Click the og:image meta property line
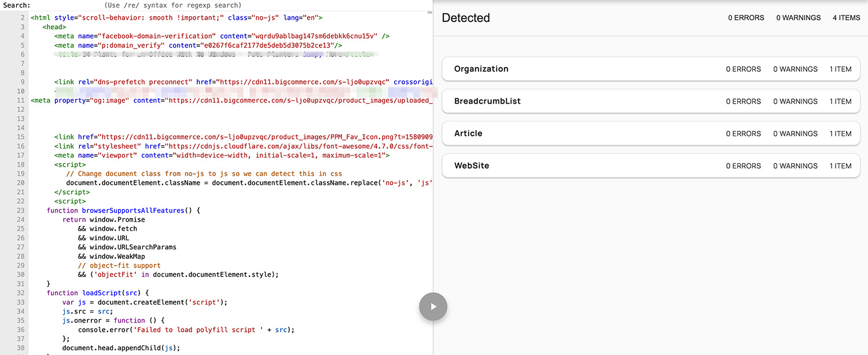The height and width of the screenshot is (355, 868). point(231,100)
